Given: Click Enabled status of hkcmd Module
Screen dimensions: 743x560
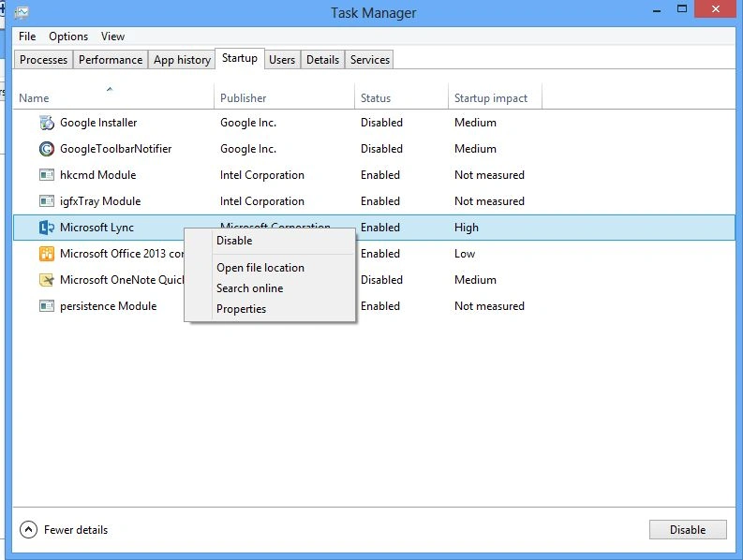Looking at the screenshot, I should [x=380, y=175].
